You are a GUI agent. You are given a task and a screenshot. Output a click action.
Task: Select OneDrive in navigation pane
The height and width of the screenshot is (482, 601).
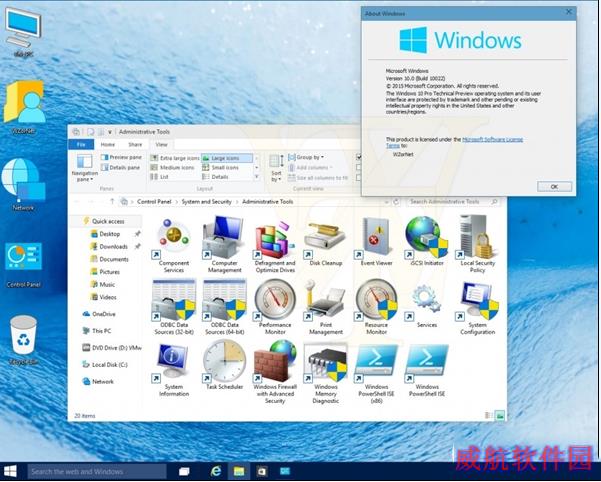pos(99,314)
